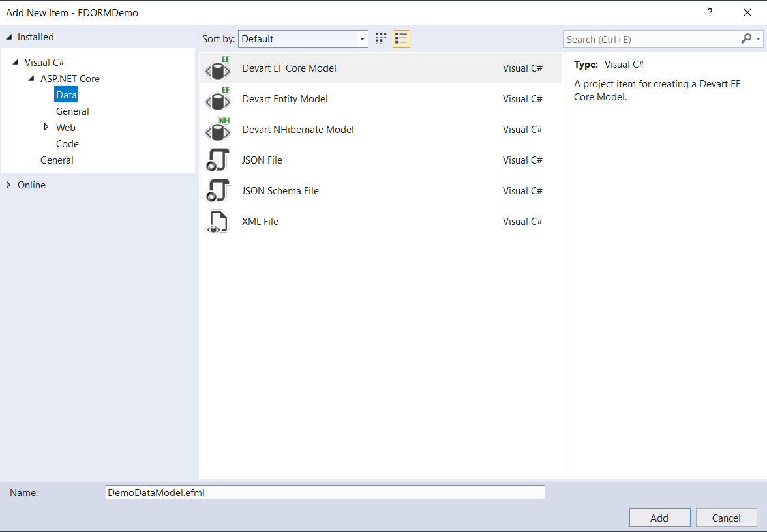Click Visual C# in Devart Entity Model row
The width and height of the screenshot is (767, 532).
pos(522,99)
